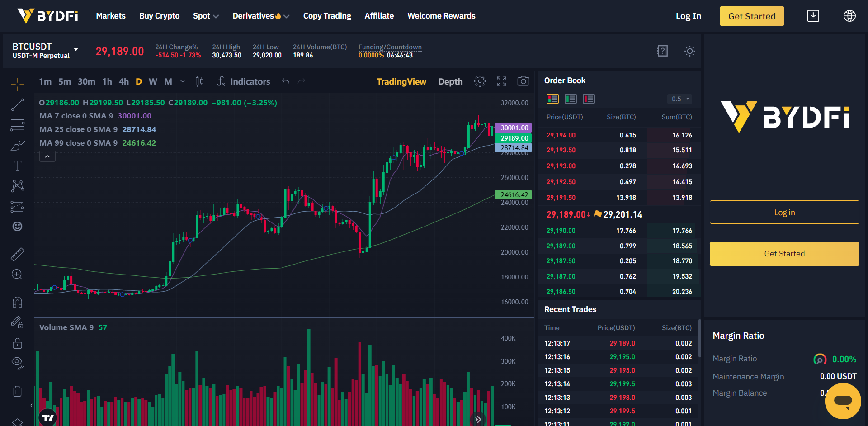Image resolution: width=868 pixels, height=426 pixels.
Task: Toggle lock all drawing tools
Action: 18,343
